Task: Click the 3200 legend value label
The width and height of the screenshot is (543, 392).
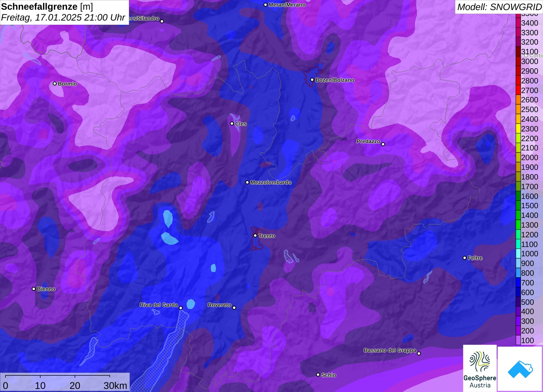Action: pyautogui.click(x=530, y=42)
